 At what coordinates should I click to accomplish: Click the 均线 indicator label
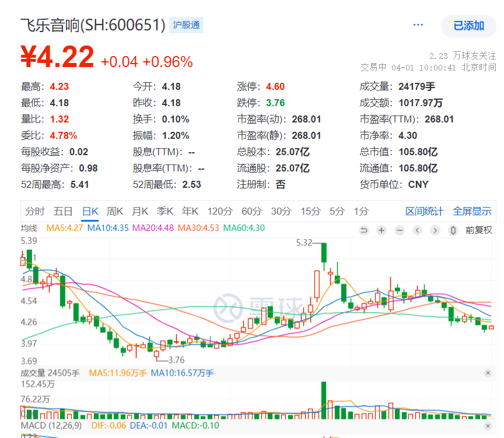(x=29, y=228)
